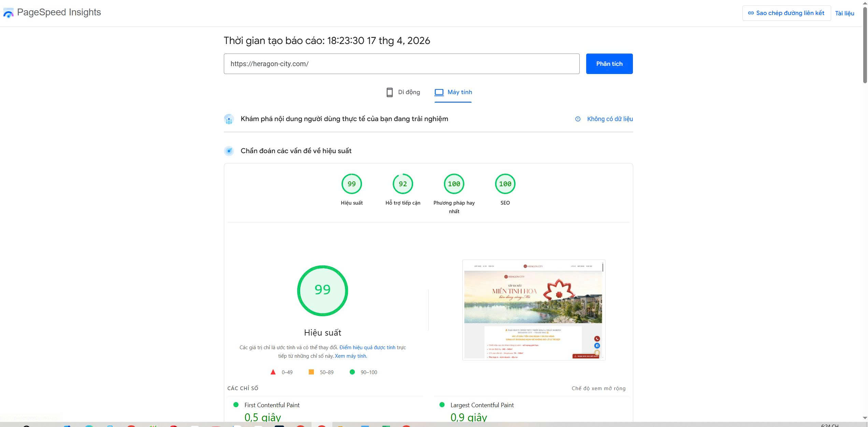Open Chế độ xem mở rộng
Screen dimensions: 868x427
pyautogui.click(x=598, y=388)
